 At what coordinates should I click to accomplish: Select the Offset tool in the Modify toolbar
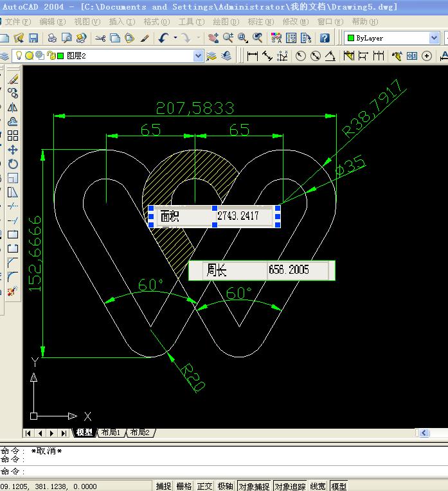click(x=12, y=121)
